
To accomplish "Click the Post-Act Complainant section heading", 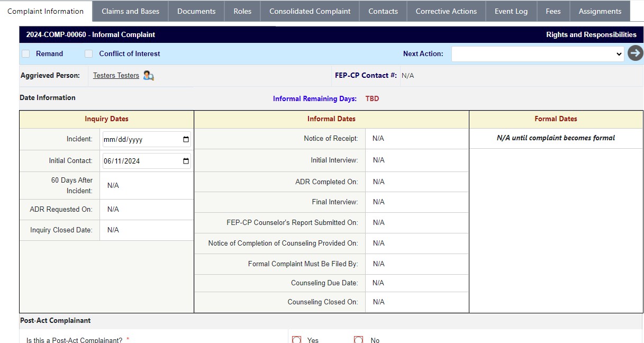I will point(55,320).
